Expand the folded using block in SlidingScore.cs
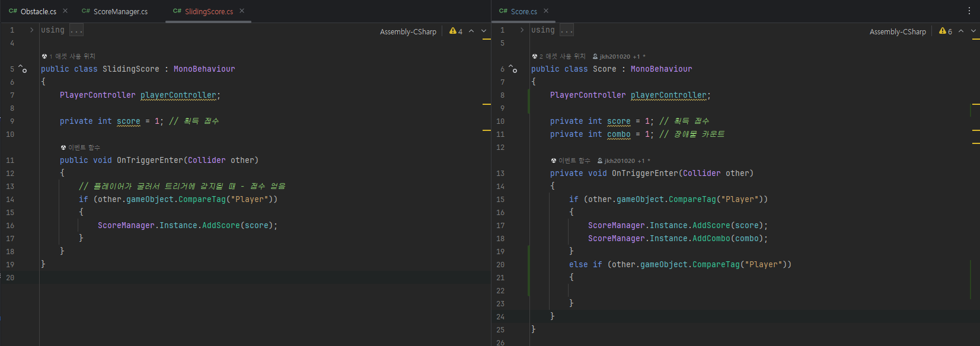980x346 pixels. coord(31,30)
